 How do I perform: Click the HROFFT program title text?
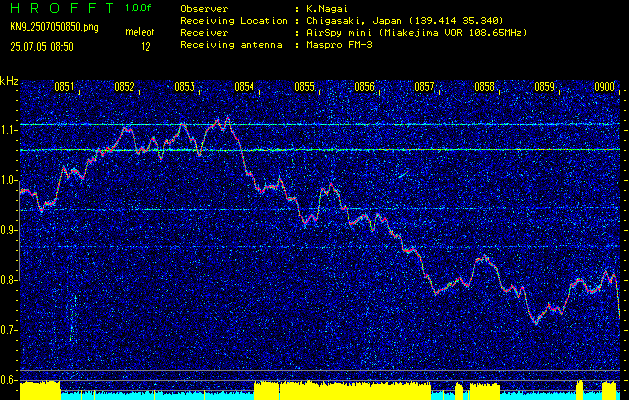click(x=62, y=8)
